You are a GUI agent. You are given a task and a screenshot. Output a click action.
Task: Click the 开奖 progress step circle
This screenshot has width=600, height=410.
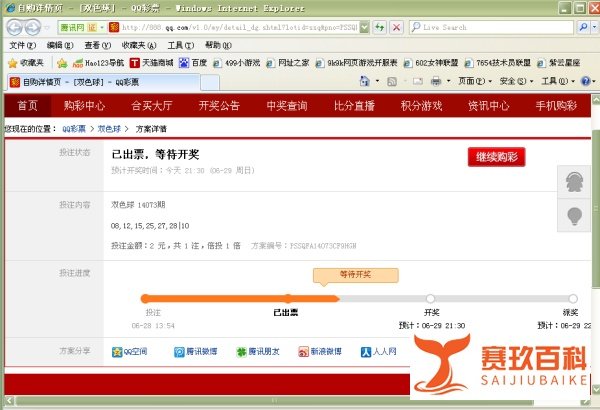(430, 299)
